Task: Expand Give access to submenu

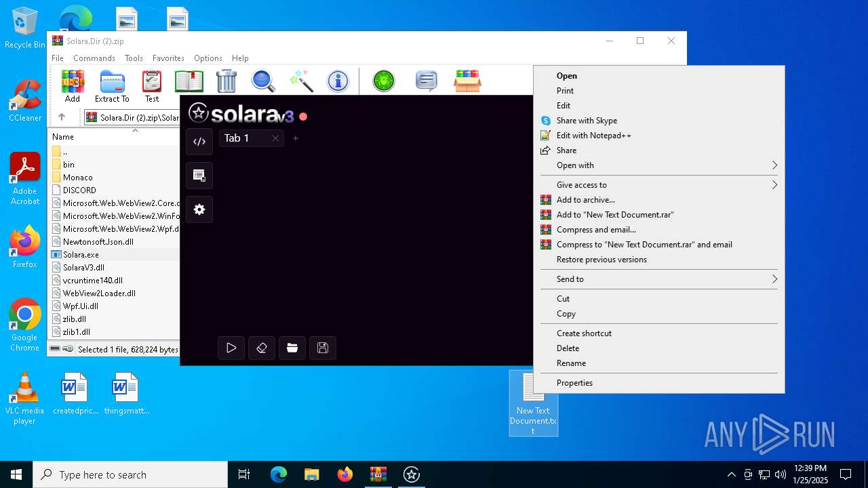Action: pyautogui.click(x=659, y=185)
